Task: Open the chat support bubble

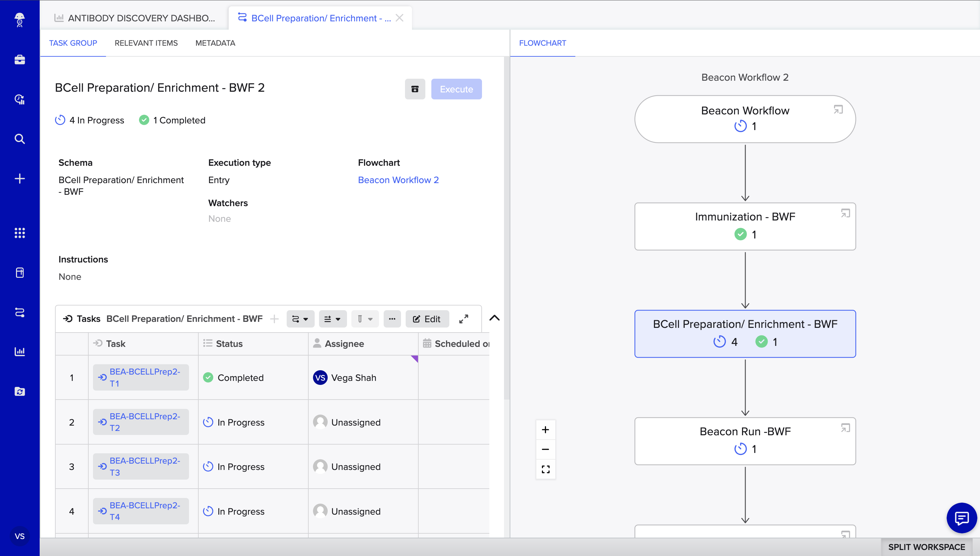Action: tap(961, 518)
